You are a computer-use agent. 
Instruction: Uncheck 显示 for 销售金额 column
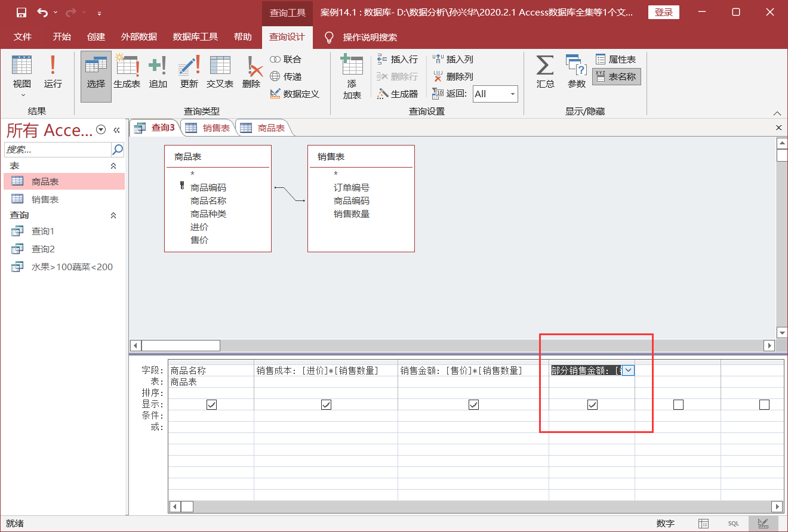pyautogui.click(x=473, y=404)
